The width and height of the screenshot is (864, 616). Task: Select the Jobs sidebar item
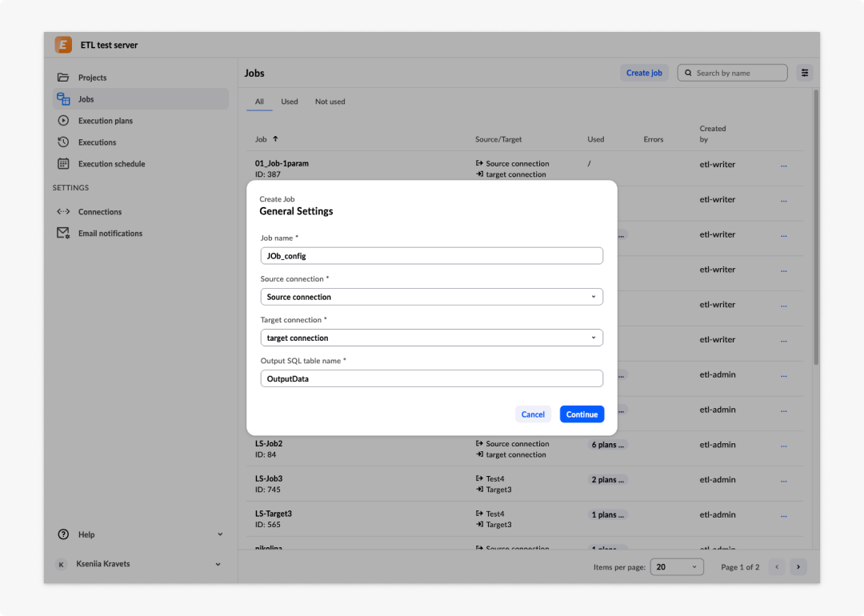pos(141,98)
